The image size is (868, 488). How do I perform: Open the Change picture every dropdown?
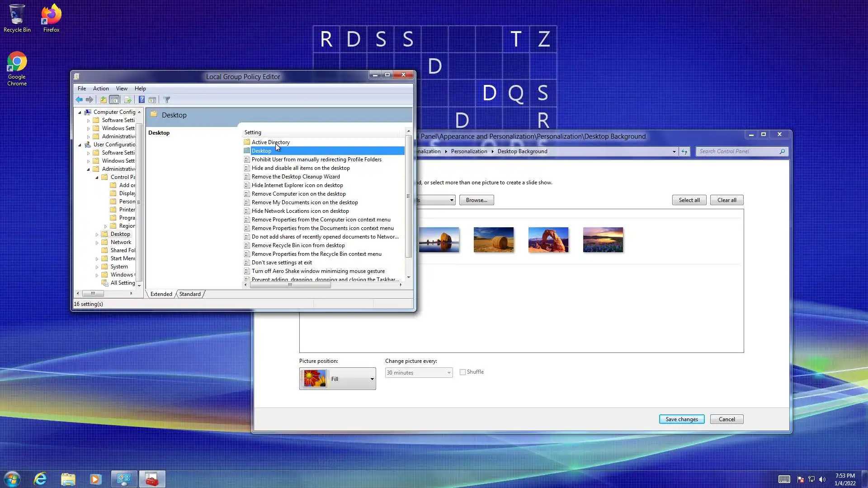coord(419,373)
